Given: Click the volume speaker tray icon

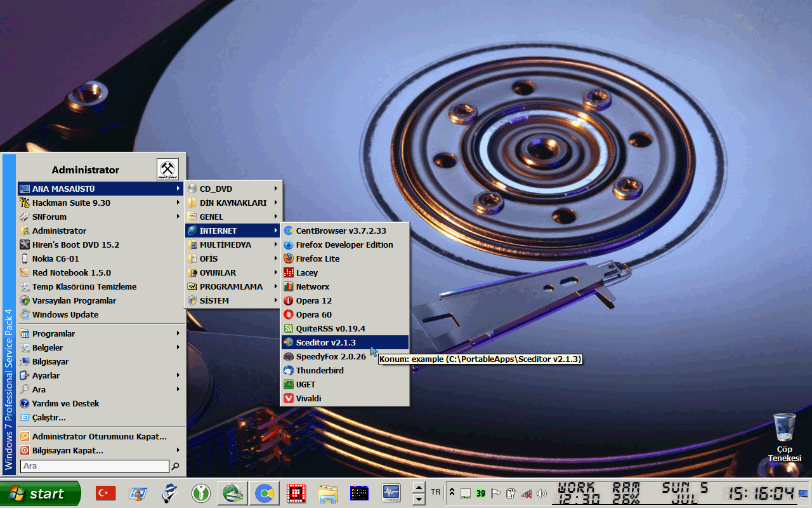Looking at the screenshot, I should point(541,493).
